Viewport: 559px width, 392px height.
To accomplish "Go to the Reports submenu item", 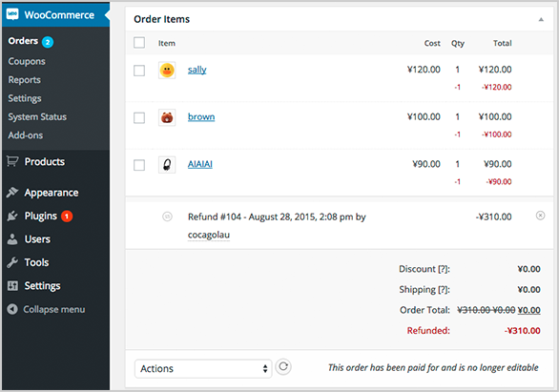I will pyautogui.click(x=24, y=80).
